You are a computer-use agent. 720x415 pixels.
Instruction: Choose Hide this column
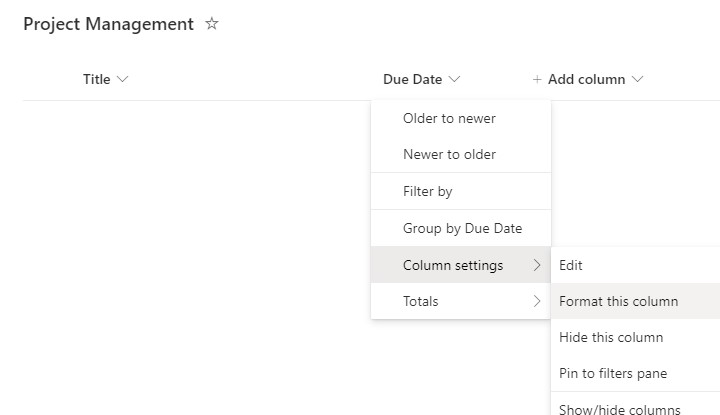611,337
